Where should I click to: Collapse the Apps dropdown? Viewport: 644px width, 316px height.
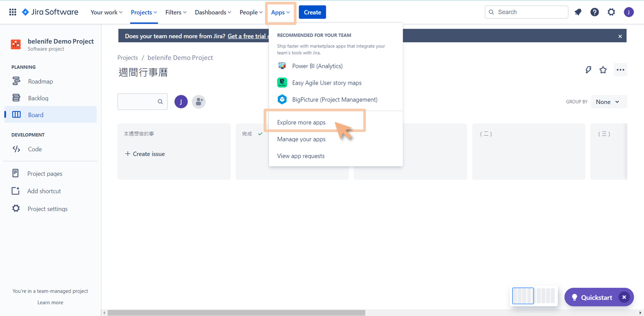[280, 12]
